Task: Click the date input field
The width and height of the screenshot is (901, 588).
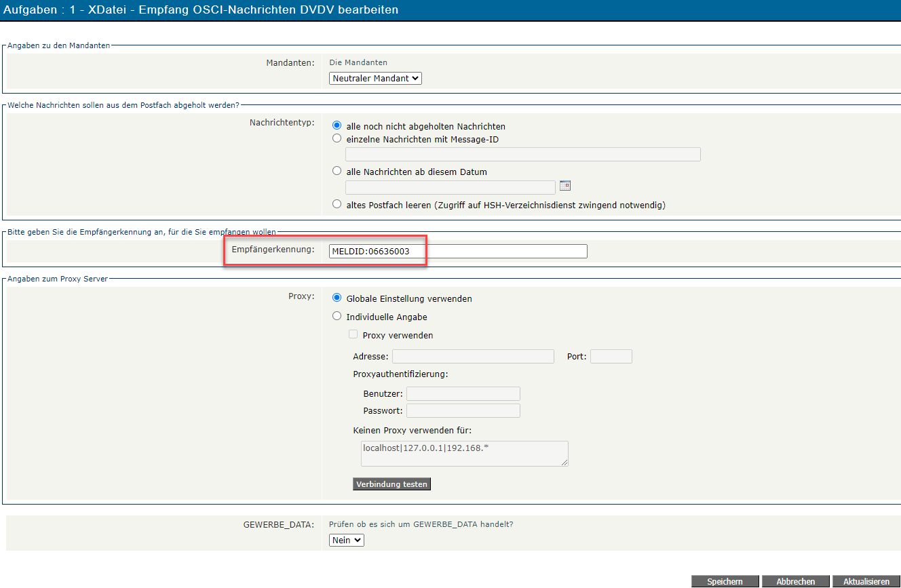Action: coord(450,187)
